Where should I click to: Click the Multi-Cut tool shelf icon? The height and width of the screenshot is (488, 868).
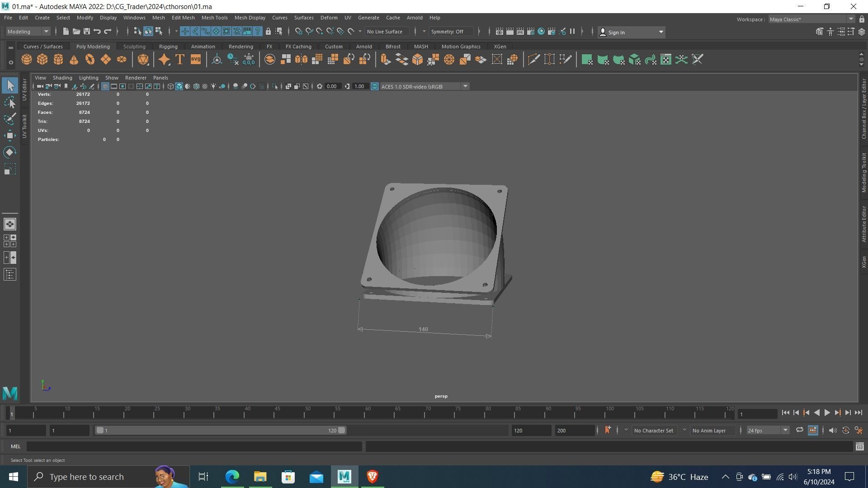tap(533, 60)
